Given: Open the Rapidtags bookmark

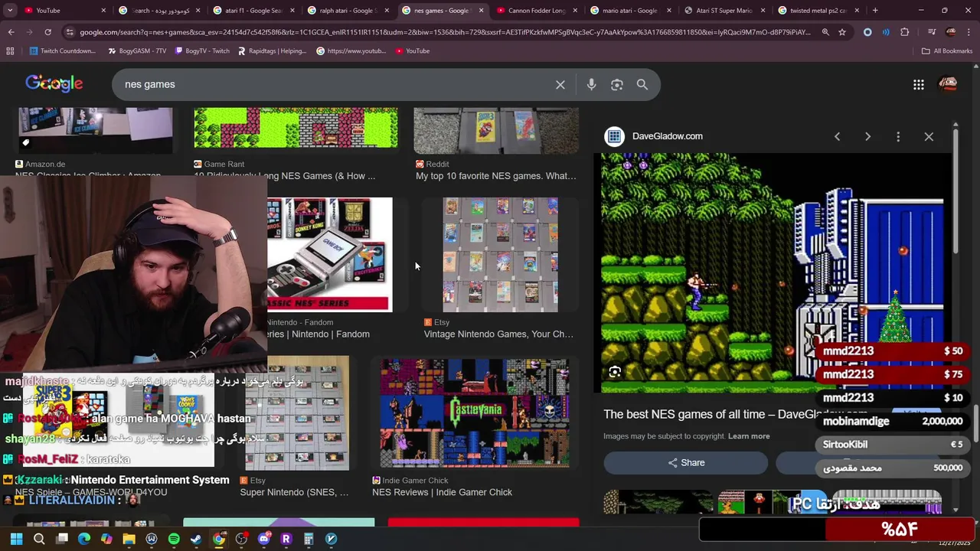Looking at the screenshot, I should [x=272, y=51].
